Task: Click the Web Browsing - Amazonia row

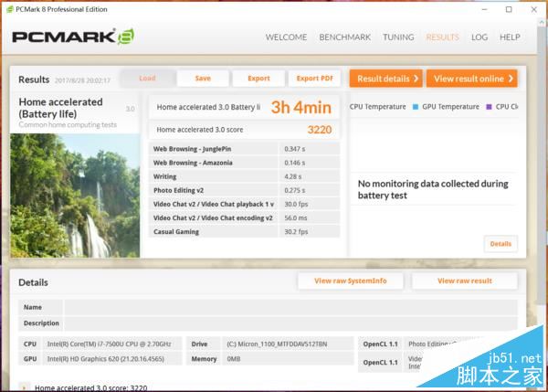Action: pyautogui.click(x=244, y=163)
